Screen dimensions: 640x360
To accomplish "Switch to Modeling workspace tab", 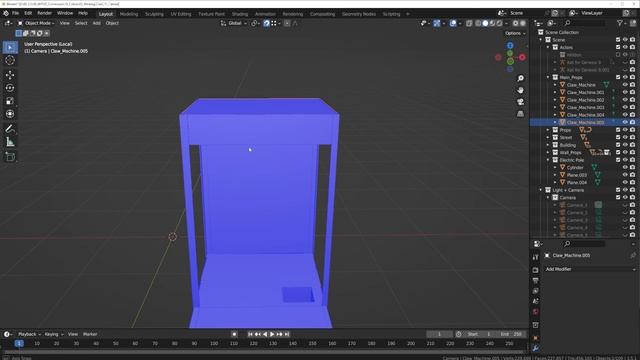I will coord(129,14).
